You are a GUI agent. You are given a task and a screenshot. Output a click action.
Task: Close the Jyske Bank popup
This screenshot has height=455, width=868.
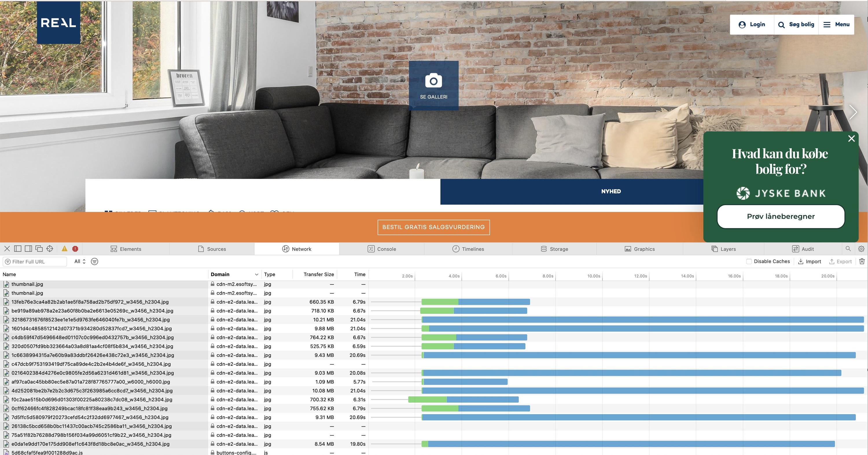click(x=851, y=139)
